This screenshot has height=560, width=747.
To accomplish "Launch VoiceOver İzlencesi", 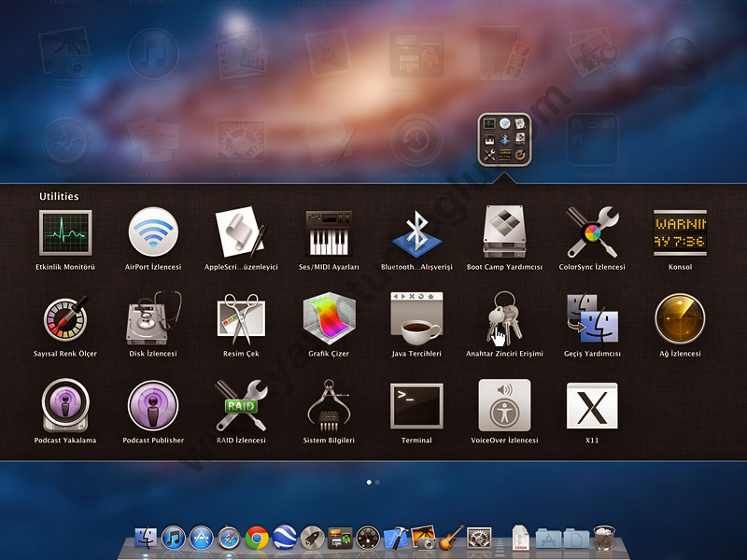I will 504,405.
